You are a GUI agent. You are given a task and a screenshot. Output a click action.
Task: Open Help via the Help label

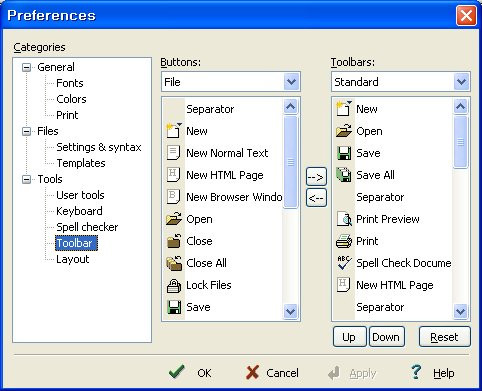click(x=444, y=373)
